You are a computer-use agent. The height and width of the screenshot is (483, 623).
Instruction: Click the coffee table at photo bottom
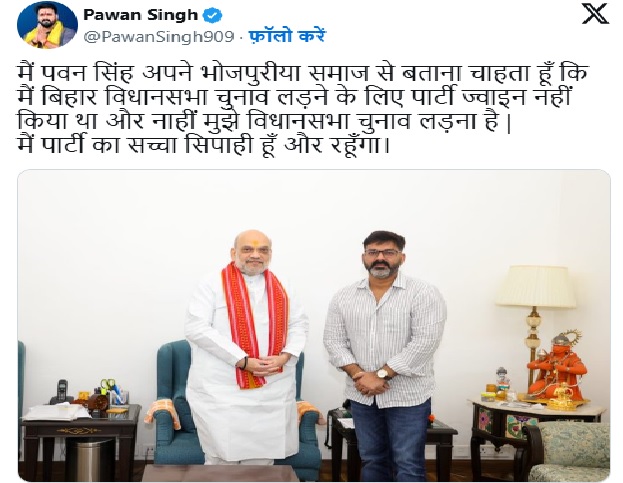click(221, 473)
